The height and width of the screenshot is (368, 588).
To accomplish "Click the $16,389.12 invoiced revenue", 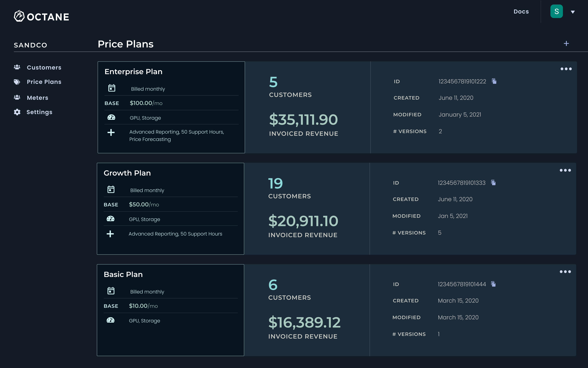I will click(304, 322).
